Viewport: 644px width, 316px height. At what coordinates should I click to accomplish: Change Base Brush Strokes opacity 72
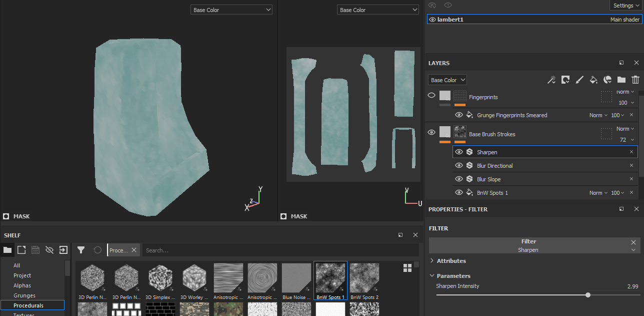(627, 140)
